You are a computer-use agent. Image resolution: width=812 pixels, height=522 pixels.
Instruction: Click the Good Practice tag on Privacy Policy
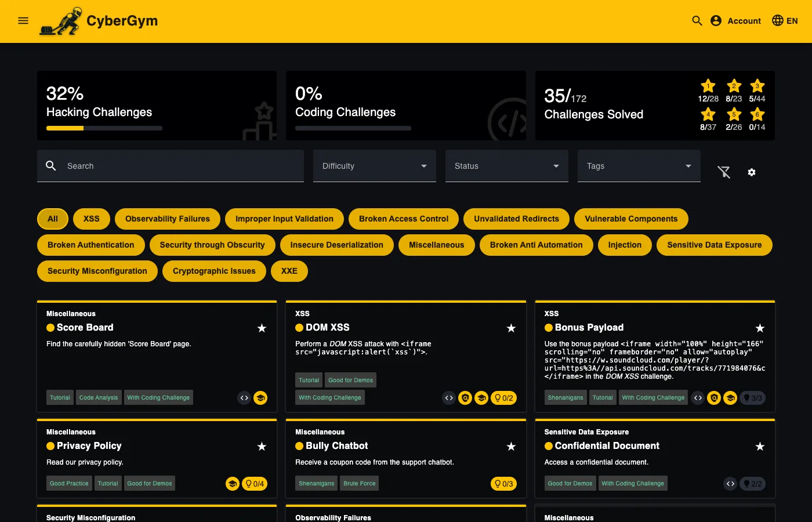tap(69, 483)
